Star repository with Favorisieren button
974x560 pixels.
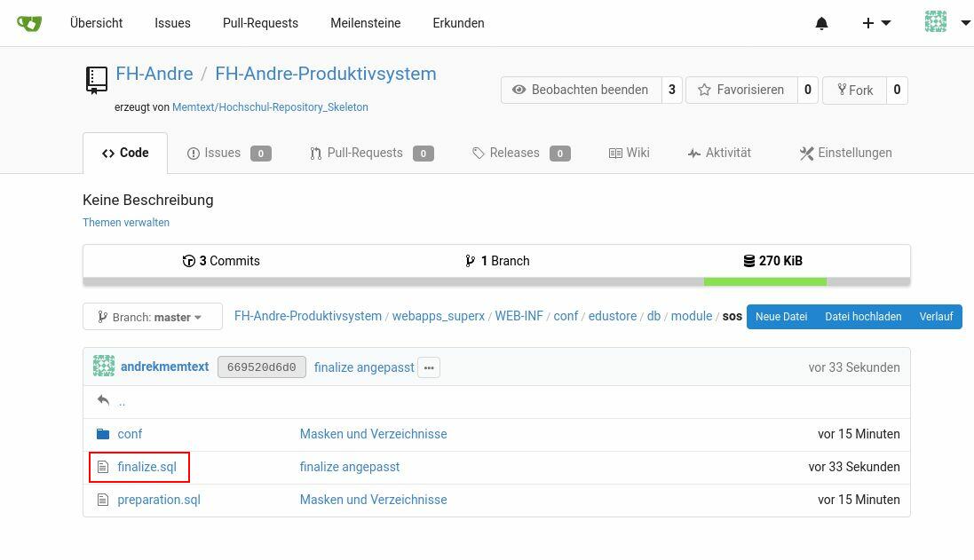[740, 90]
